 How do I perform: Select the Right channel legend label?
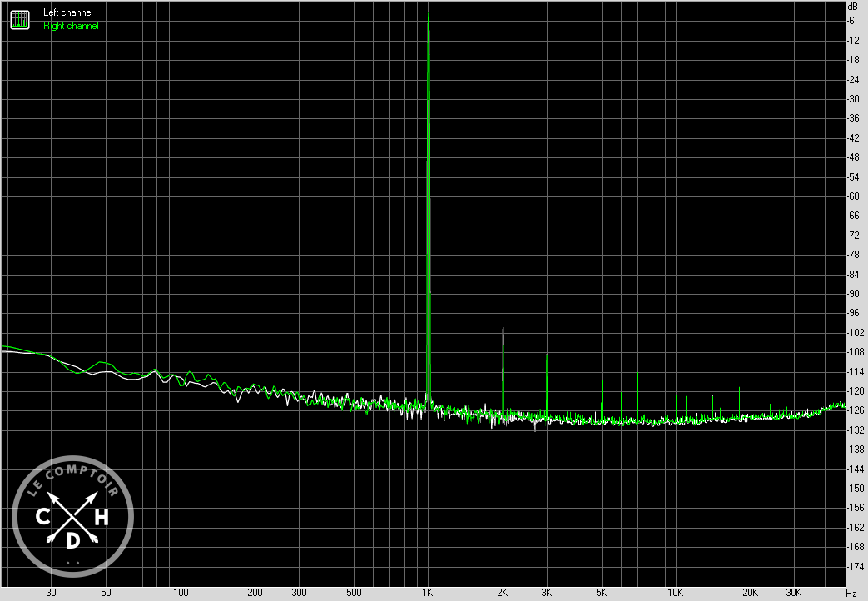tap(71, 26)
